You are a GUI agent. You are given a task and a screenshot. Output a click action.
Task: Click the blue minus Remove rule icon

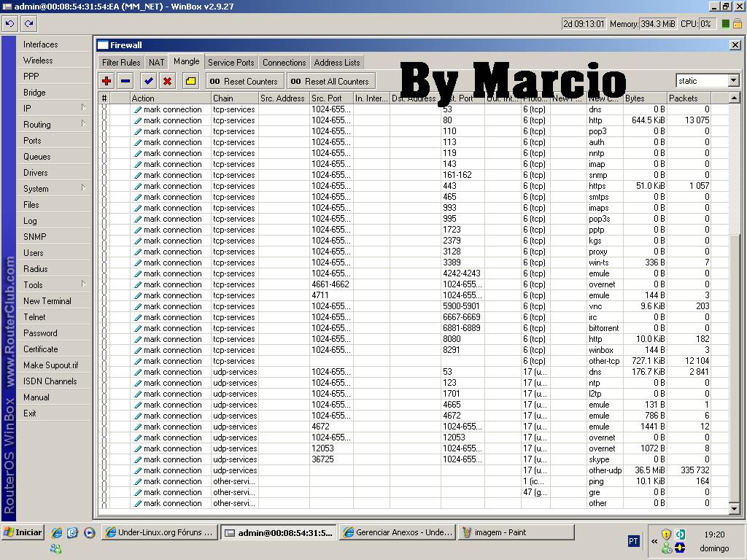tap(125, 81)
